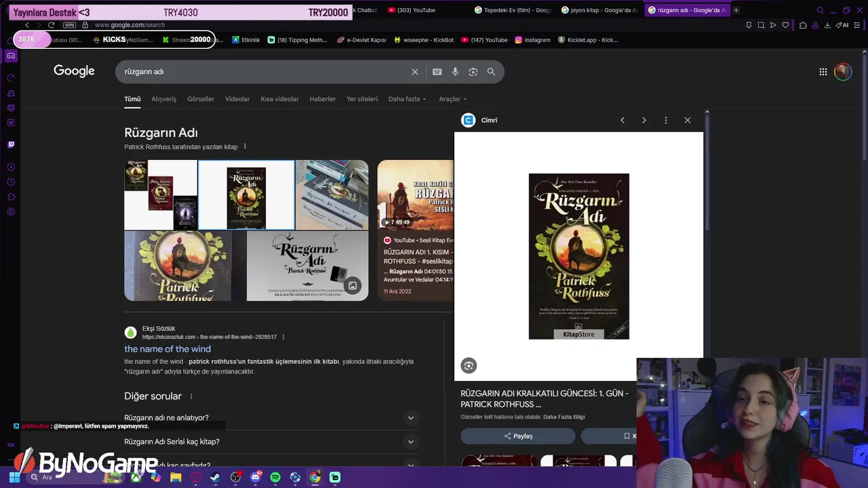Start voice search with microphone icon
The image size is (868, 488).
pos(455,72)
